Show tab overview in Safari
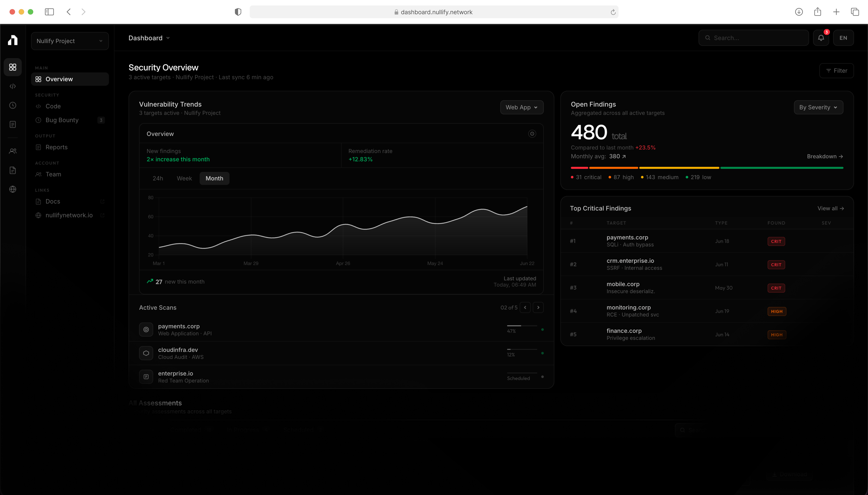 [x=855, y=12]
